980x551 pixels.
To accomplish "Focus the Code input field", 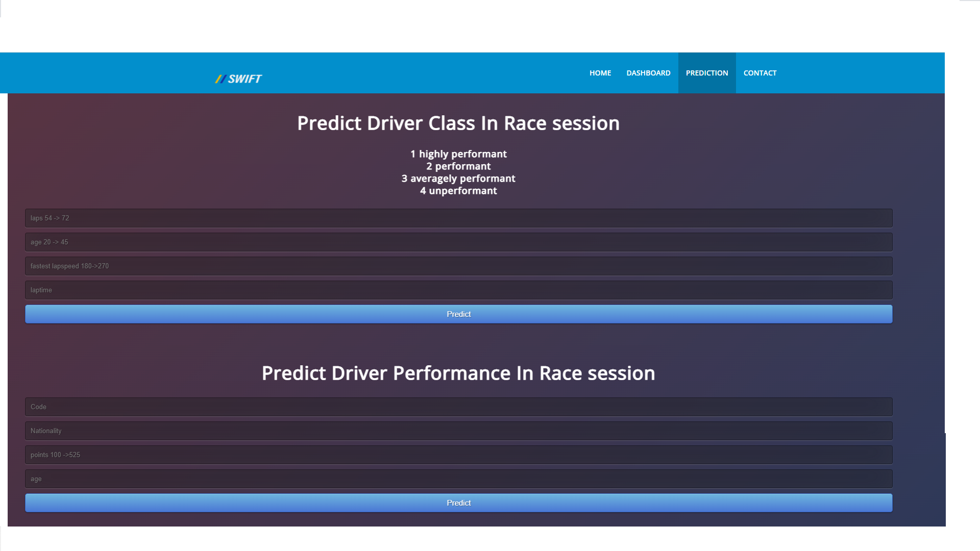I will pos(458,407).
